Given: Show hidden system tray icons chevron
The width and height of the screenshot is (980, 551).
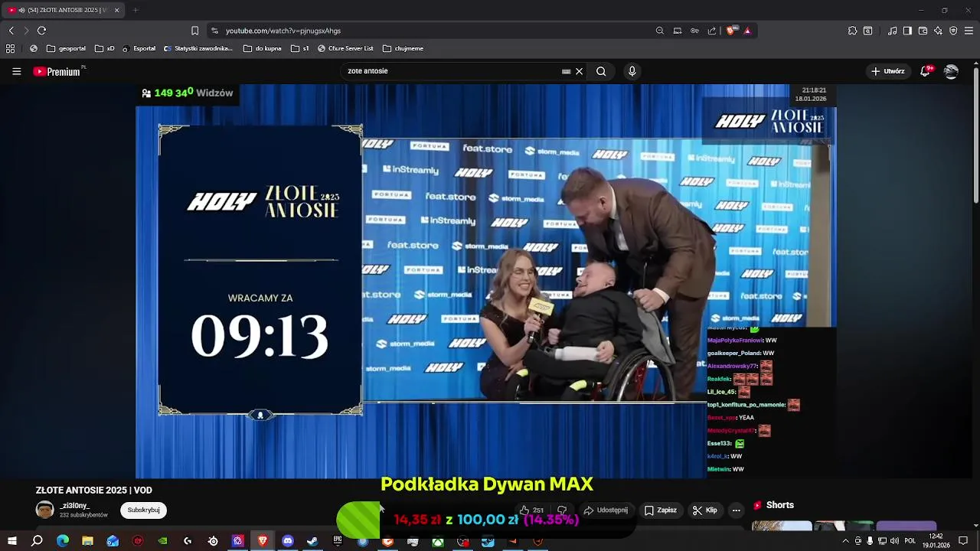Looking at the screenshot, I should 845,541.
